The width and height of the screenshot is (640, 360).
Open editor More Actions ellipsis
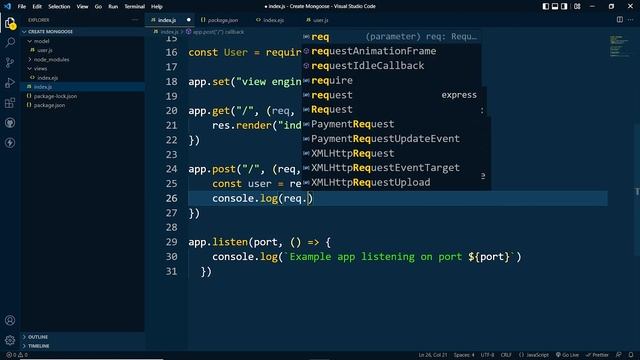click(x=631, y=20)
